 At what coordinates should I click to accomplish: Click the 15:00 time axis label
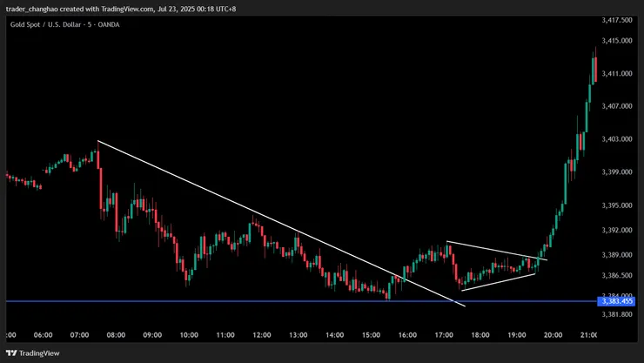372,335
